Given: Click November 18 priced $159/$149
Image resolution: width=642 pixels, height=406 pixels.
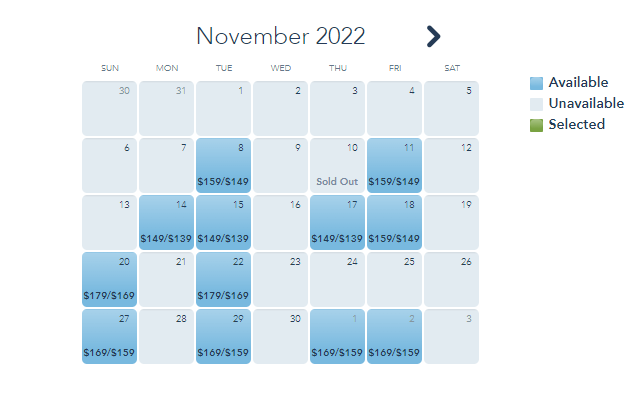Looking at the screenshot, I should click(x=394, y=222).
